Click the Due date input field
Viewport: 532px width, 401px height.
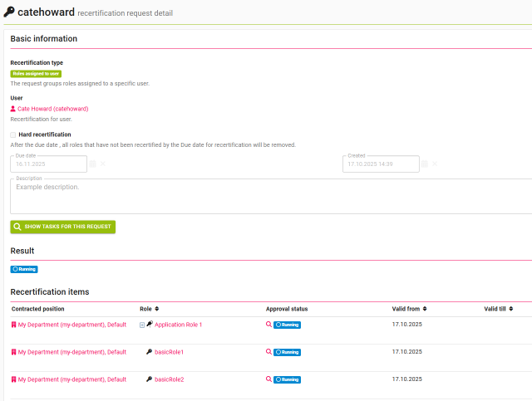[x=48, y=164]
